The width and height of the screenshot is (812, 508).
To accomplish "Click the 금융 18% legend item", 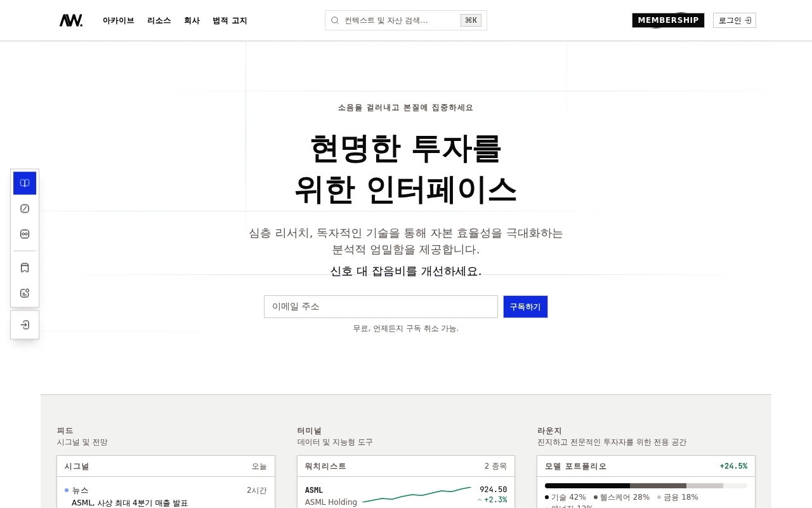I will (x=678, y=497).
